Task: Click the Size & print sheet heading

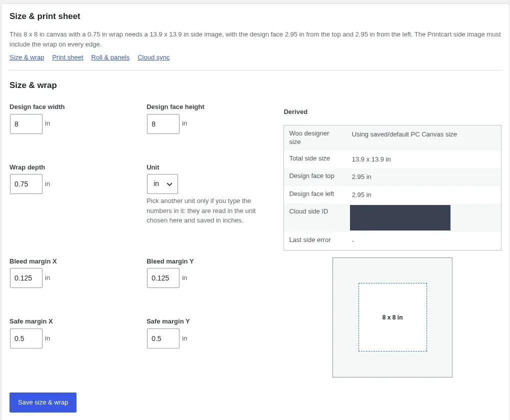Action: (45, 16)
